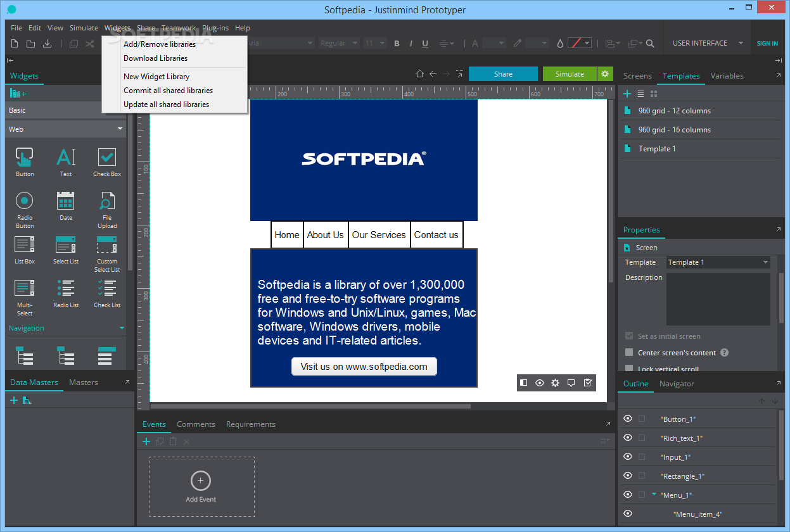Click the add widget library icon in the Widgets panel
The height and width of the screenshot is (532, 790).
click(18, 94)
